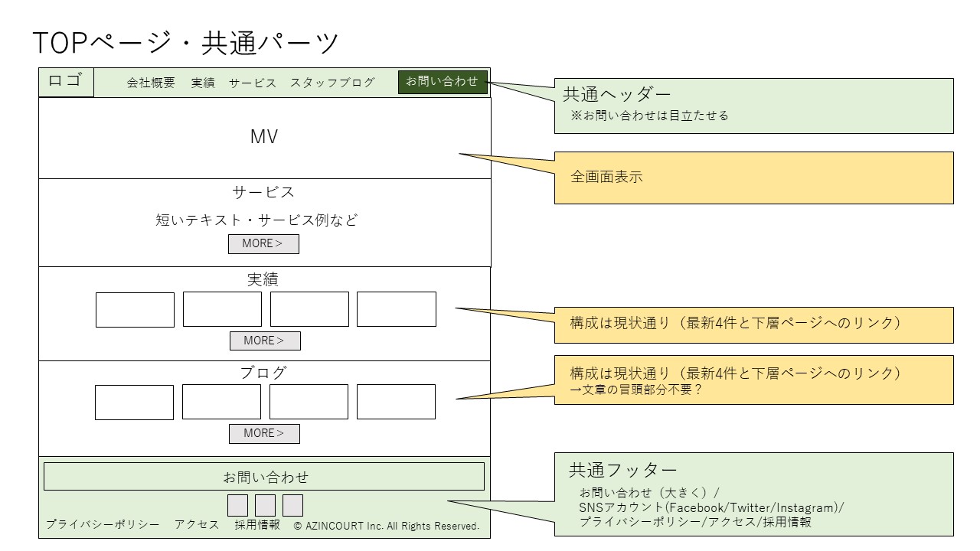Select the third thumbnail in the 実績 section
The image size is (980, 551).
click(309, 309)
